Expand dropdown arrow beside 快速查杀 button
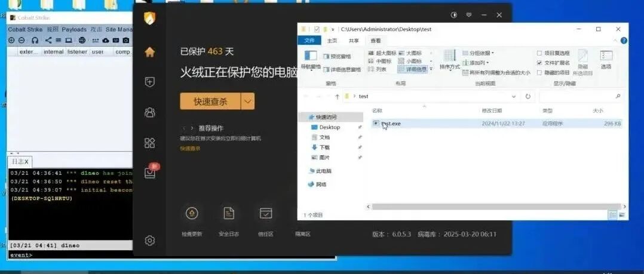Screen dimensions: 644x274 [248, 101]
